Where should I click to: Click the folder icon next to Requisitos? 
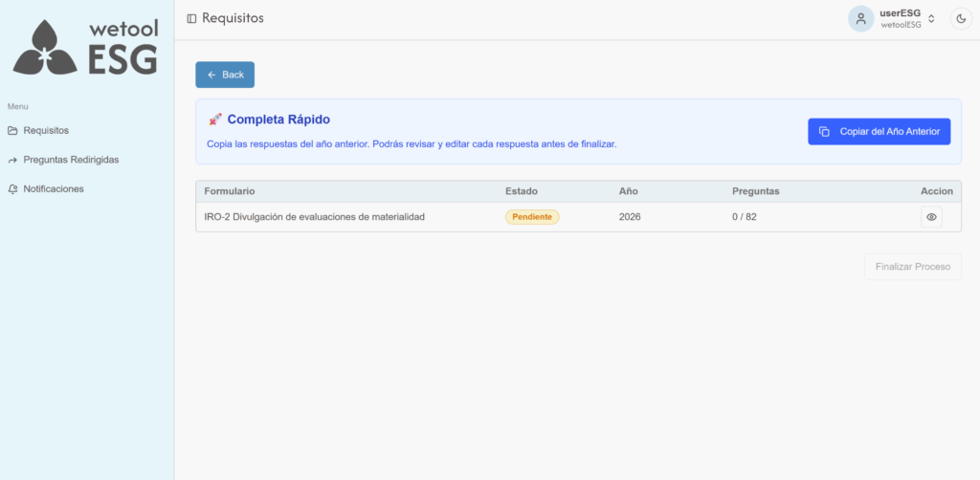click(12, 130)
